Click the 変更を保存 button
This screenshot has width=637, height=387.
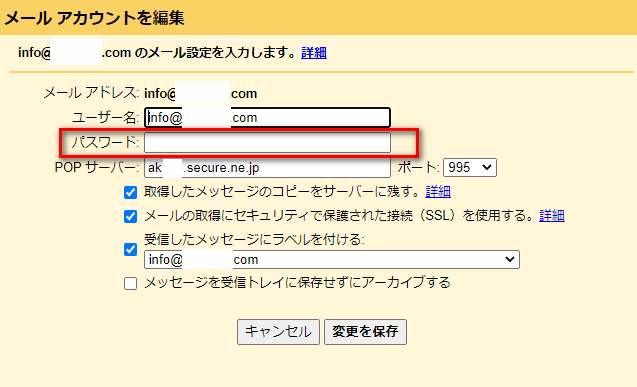[x=365, y=332]
